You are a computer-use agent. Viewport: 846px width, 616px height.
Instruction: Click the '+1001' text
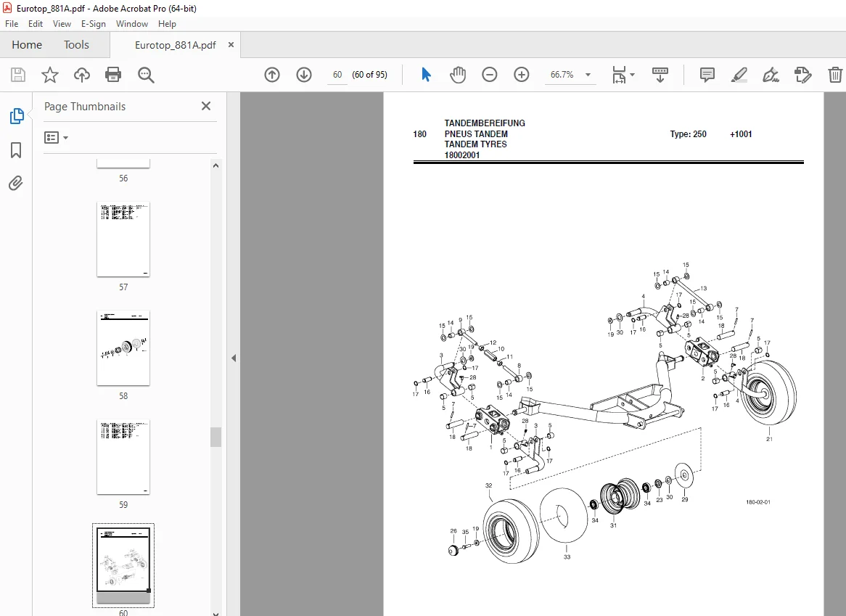(740, 134)
